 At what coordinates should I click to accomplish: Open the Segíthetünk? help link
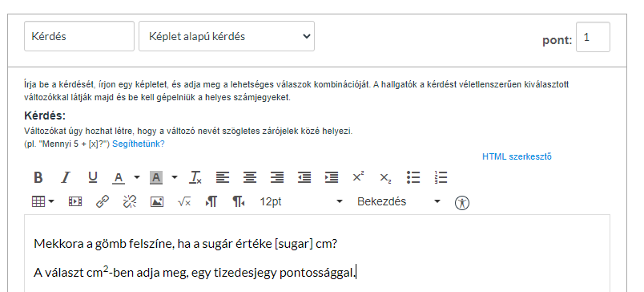[139, 144]
